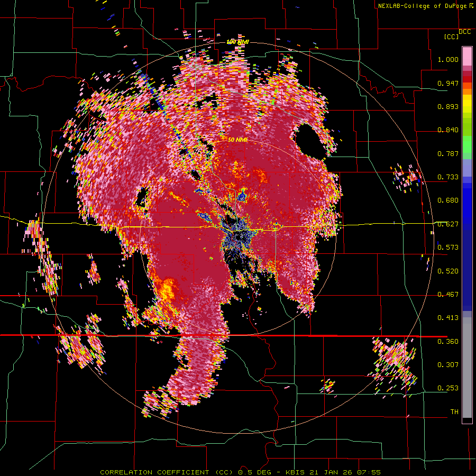
Task: Click the bright green segment of color bar
Action: (x=467, y=144)
